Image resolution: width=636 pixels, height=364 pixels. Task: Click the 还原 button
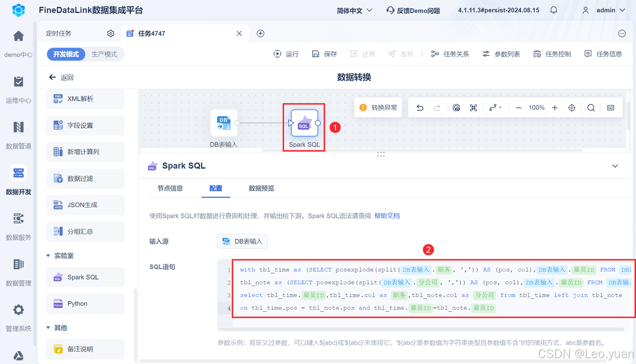click(x=363, y=54)
